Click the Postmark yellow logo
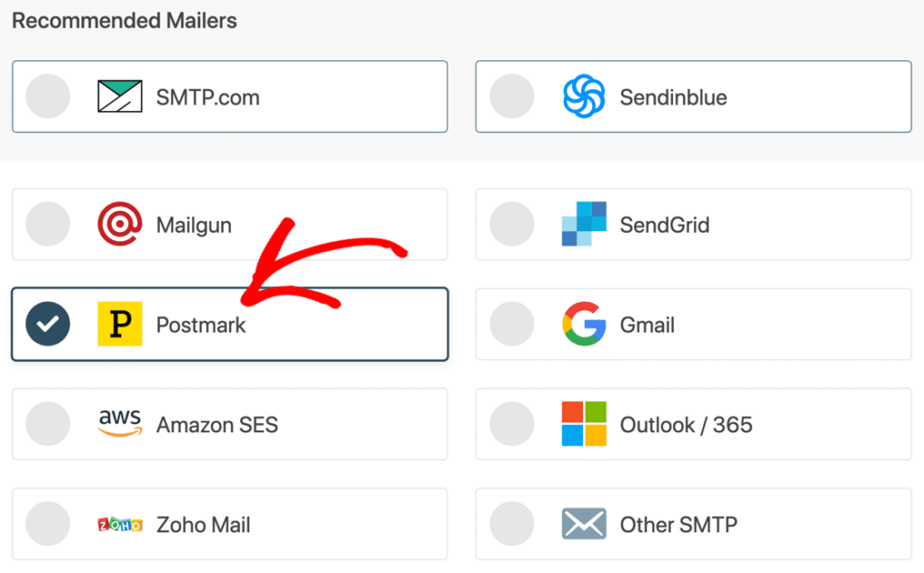 tap(120, 324)
